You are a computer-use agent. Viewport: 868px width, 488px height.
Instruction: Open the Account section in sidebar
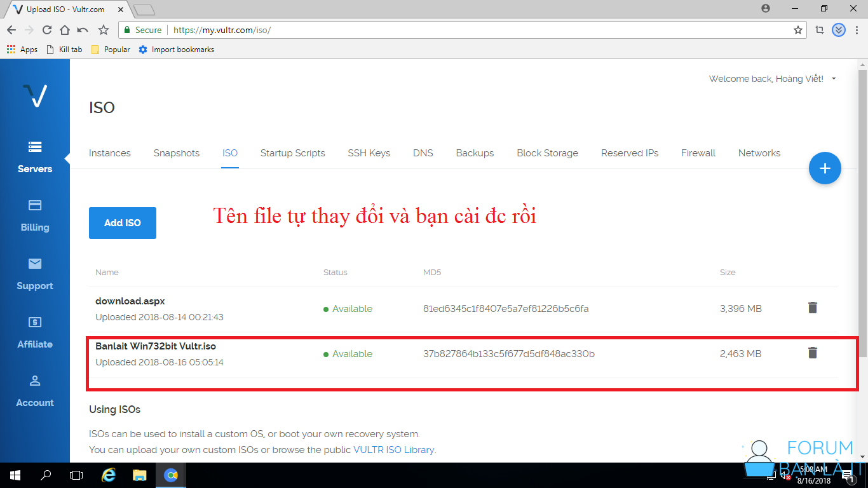(35, 391)
